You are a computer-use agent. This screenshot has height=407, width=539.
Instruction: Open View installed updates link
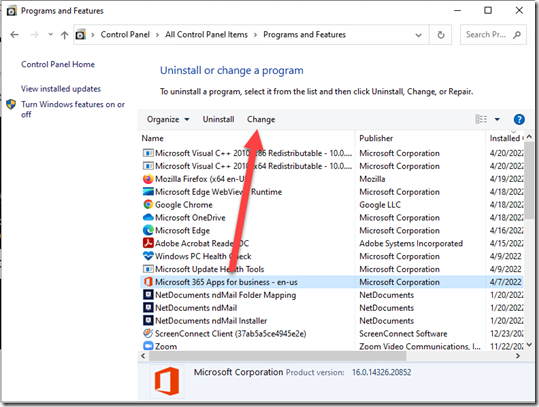(x=61, y=89)
